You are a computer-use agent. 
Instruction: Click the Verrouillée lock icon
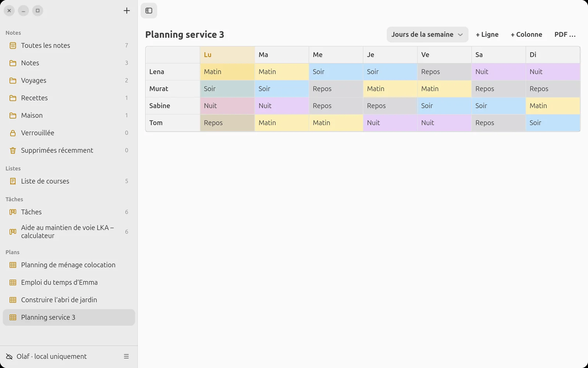click(13, 133)
